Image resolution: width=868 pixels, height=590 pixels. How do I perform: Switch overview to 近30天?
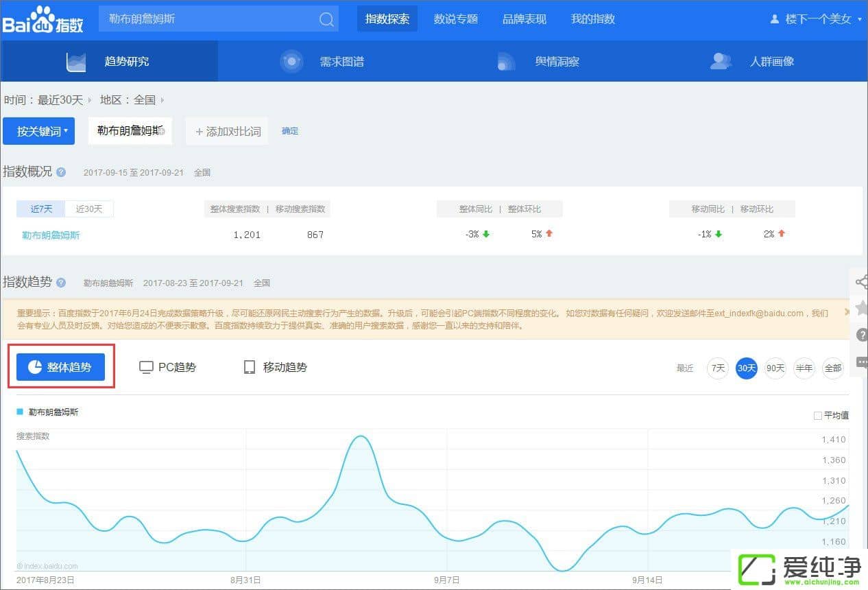point(88,209)
